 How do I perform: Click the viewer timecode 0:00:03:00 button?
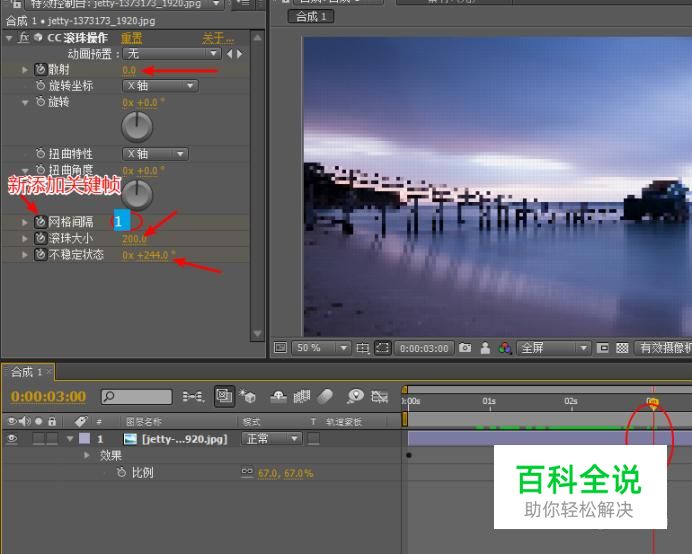point(424,348)
